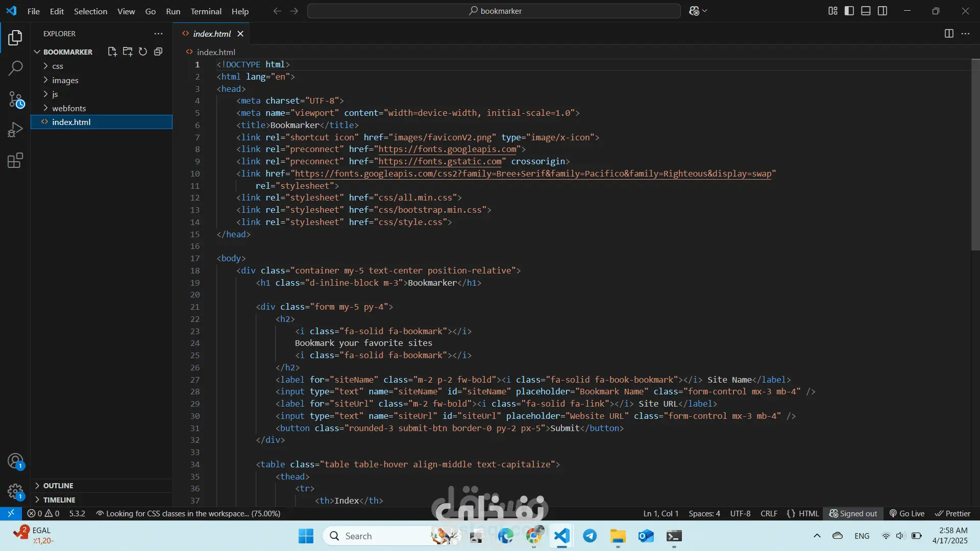Expand the TIMELINE section
980x551 pixels.
click(59, 500)
